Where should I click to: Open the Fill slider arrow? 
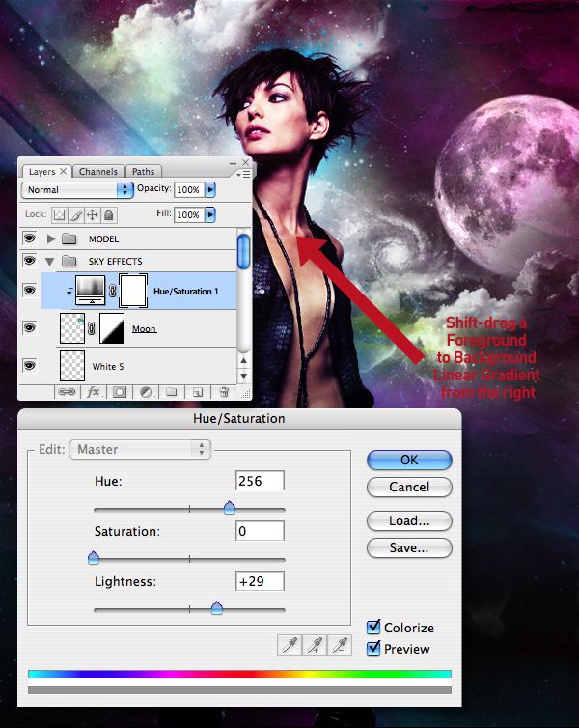pyautogui.click(x=210, y=214)
